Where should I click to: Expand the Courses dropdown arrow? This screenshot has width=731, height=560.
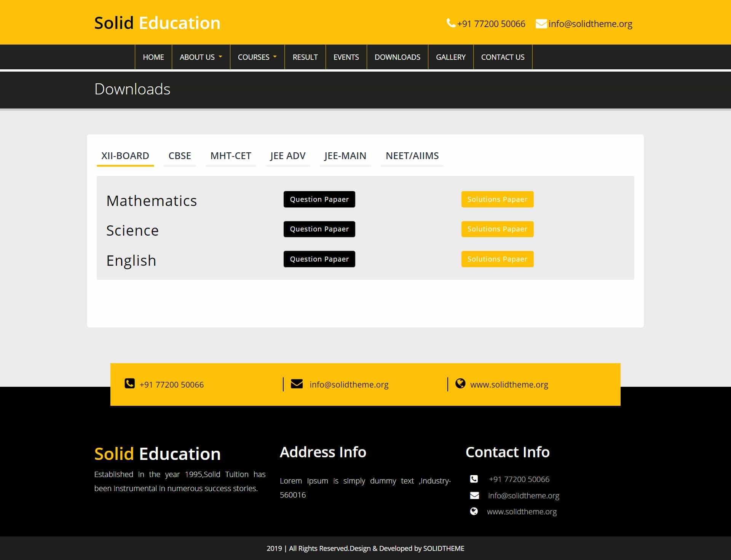click(275, 57)
